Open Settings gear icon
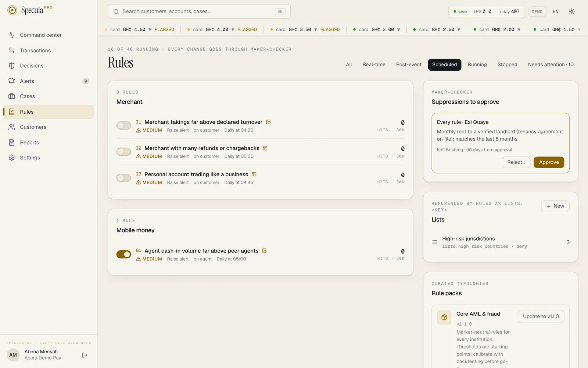This screenshot has height=368, width=588. (x=12, y=158)
